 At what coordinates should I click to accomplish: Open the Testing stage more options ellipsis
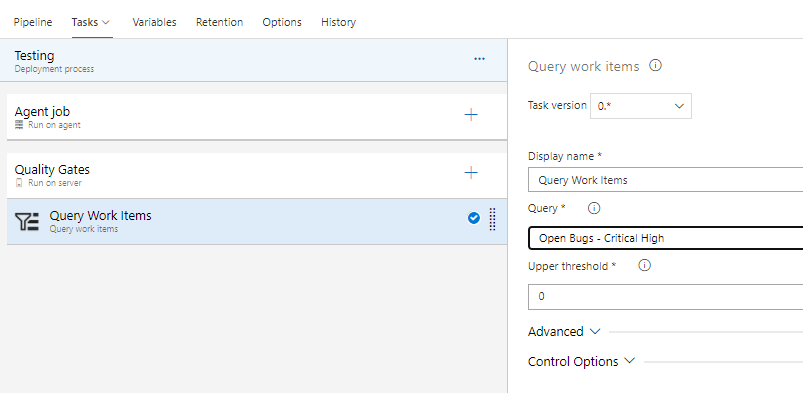click(x=479, y=59)
